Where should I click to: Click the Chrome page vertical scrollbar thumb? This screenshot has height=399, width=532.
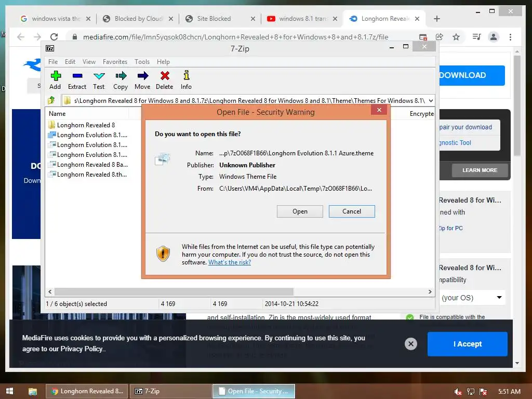(517, 105)
